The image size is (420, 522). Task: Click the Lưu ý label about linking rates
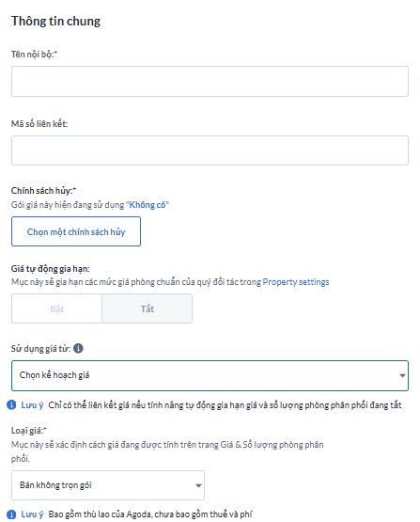pyautogui.click(x=32, y=405)
